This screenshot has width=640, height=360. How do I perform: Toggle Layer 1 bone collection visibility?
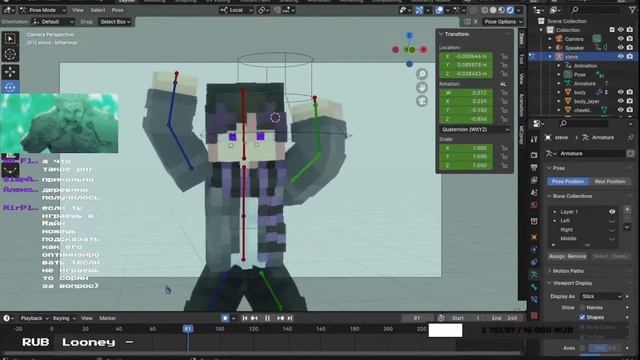pyautogui.click(x=612, y=212)
